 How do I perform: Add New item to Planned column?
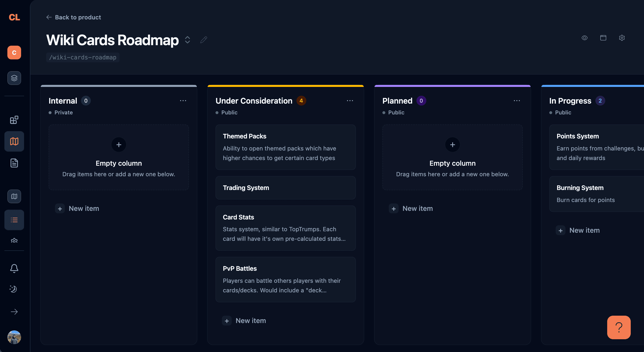click(411, 208)
